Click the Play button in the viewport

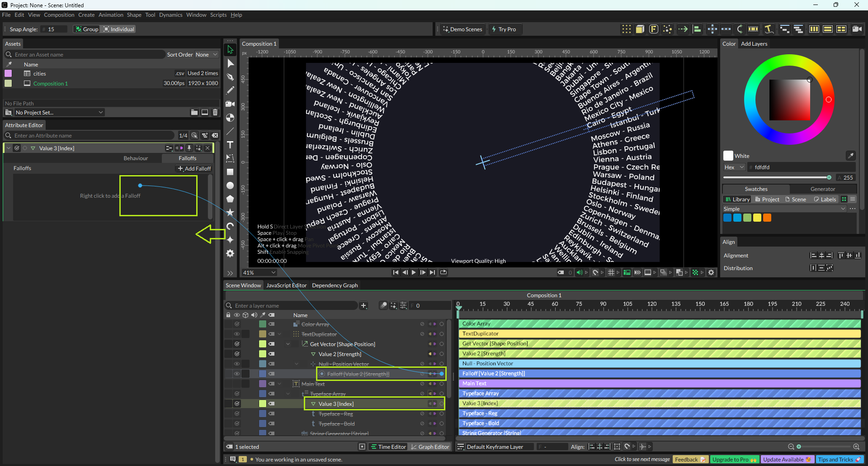click(x=414, y=272)
